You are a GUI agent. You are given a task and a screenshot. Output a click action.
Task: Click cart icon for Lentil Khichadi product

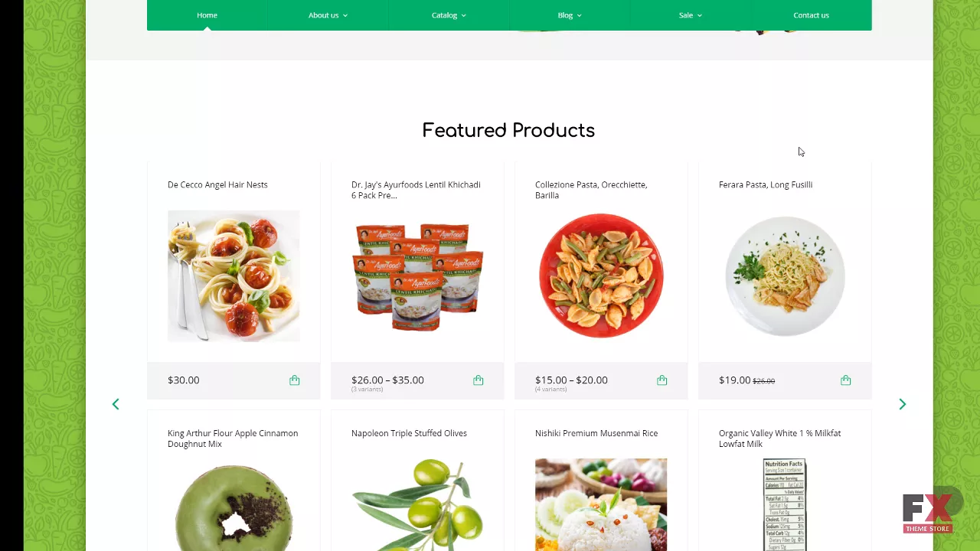pyautogui.click(x=479, y=380)
